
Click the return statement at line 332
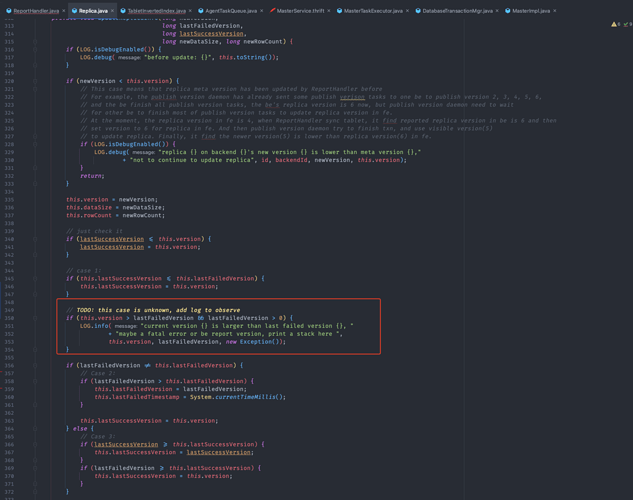tap(92, 176)
